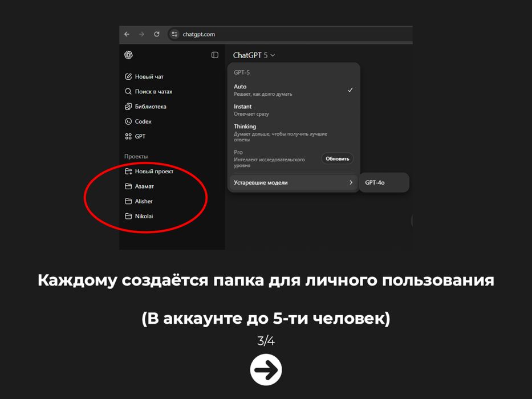Click the folder icon next to Азамат
This screenshot has height=399, width=532.
pos(128,186)
